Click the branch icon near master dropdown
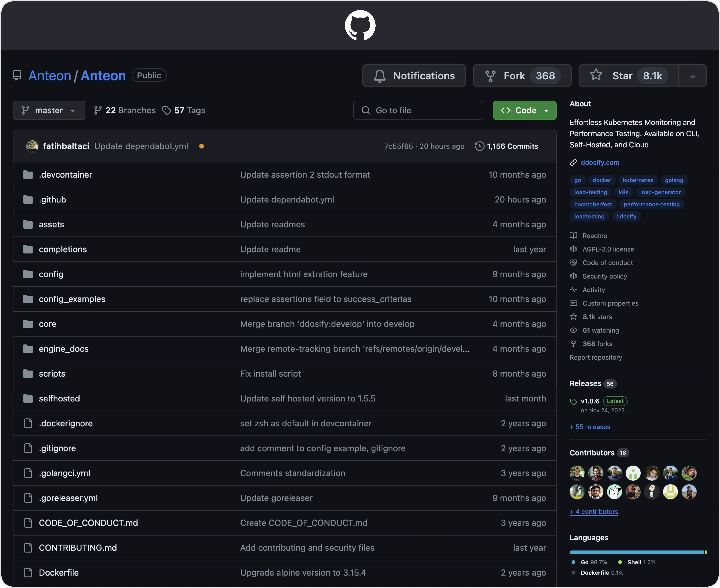Viewport: 720px width, 588px height. [x=26, y=110]
